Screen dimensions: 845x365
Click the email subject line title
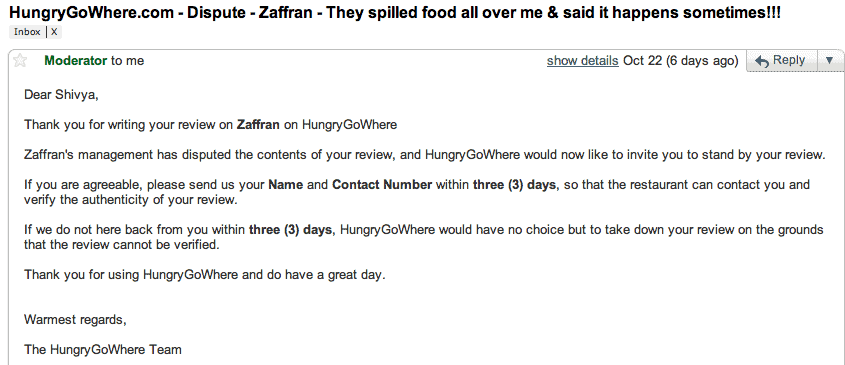click(x=394, y=12)
